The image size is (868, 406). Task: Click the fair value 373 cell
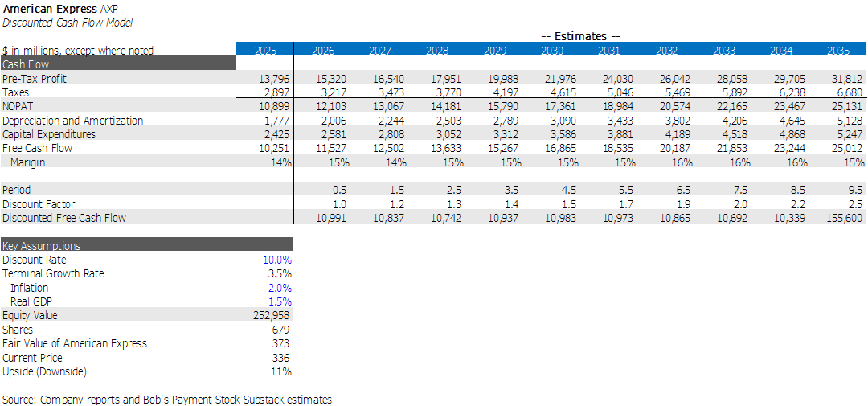(282, 342)
